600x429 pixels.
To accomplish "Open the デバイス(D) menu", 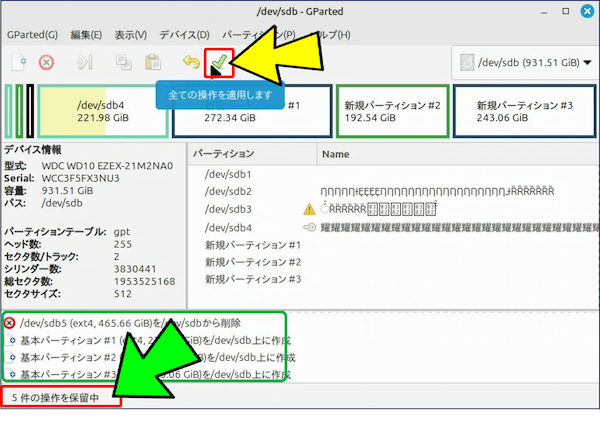I will point(182,34).
